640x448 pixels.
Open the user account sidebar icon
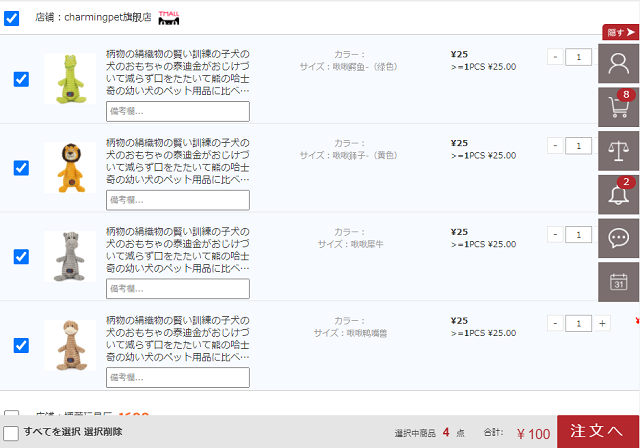(618, 64)
